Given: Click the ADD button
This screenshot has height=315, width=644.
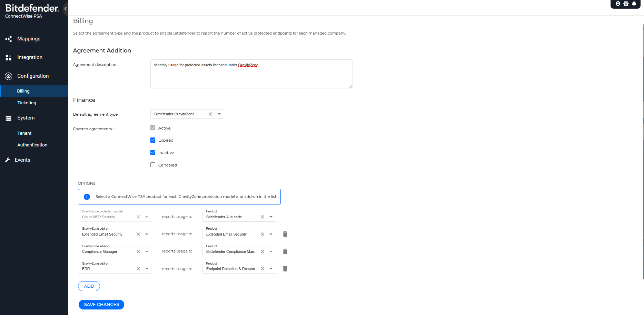Looking at the screenshot, I should click(89, 286).
